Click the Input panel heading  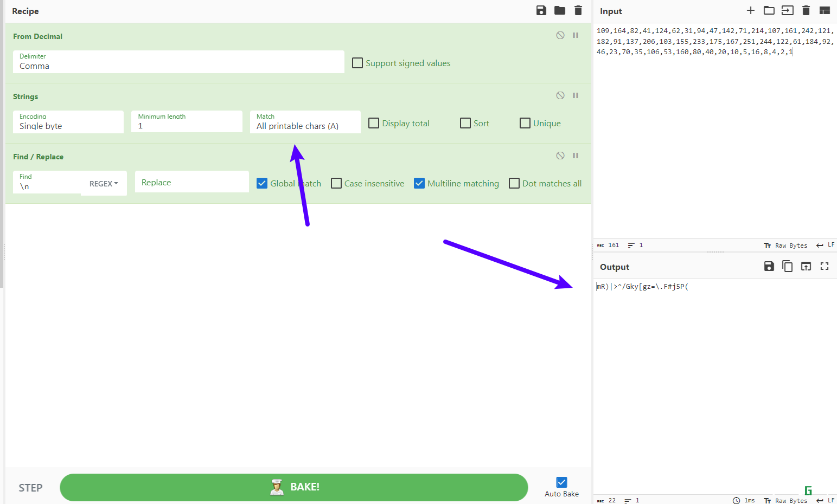tap(611, 11)
